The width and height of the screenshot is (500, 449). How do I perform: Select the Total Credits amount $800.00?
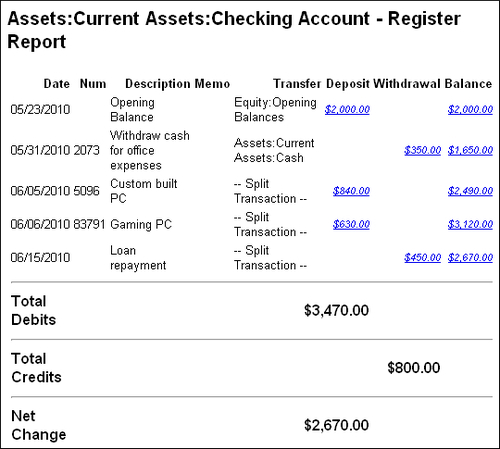(x=414, y=368)
